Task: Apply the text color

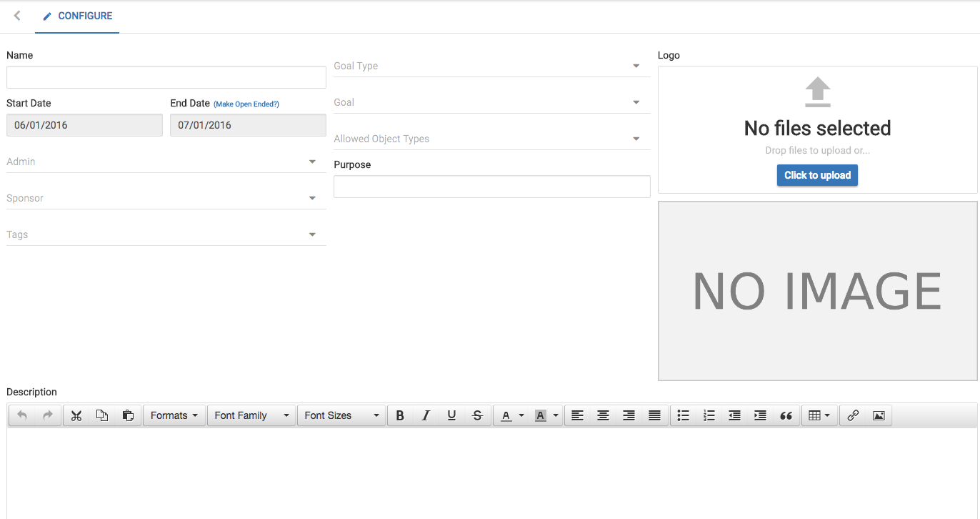Action: point(506,415)
